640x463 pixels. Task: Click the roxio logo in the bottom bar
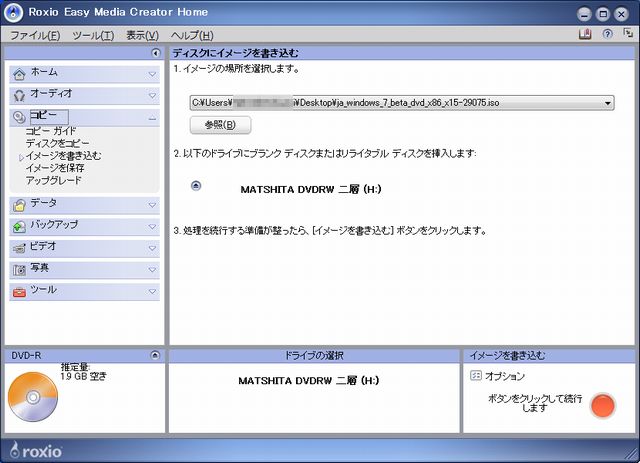36,450
